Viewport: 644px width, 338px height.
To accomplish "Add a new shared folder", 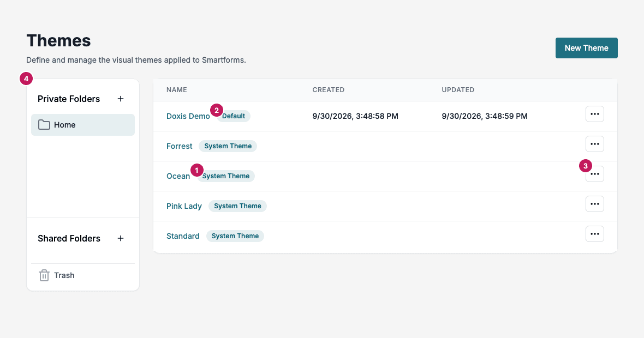I will click(x=120, y=238).
